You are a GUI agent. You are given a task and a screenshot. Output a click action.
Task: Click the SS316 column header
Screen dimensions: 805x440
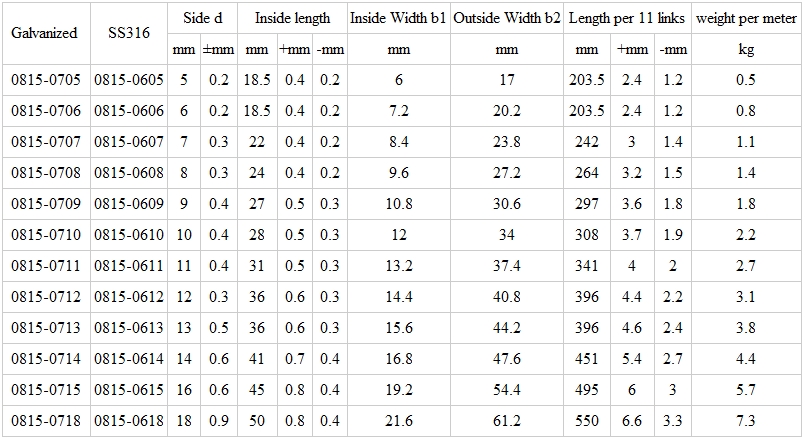point(128,33)
